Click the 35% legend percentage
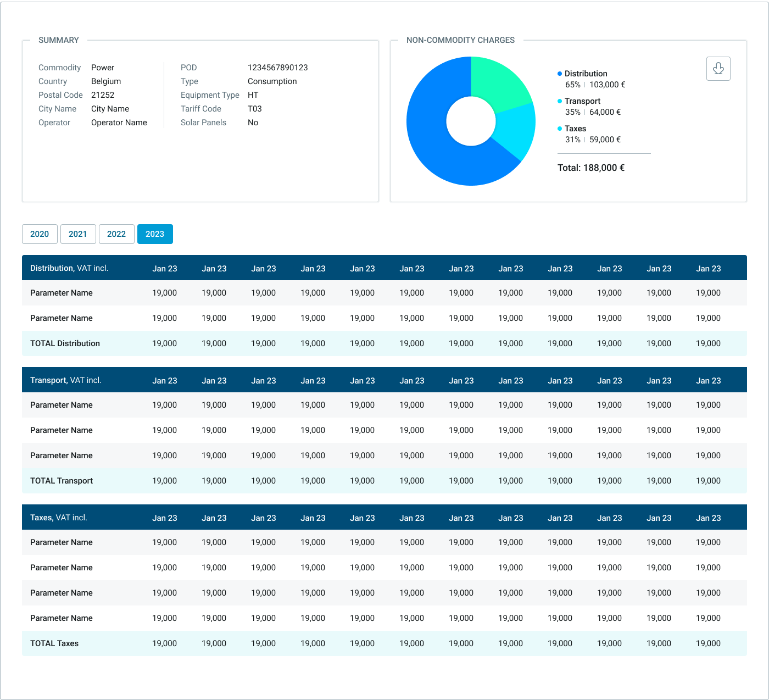769x700 pixels. (573, 112)
